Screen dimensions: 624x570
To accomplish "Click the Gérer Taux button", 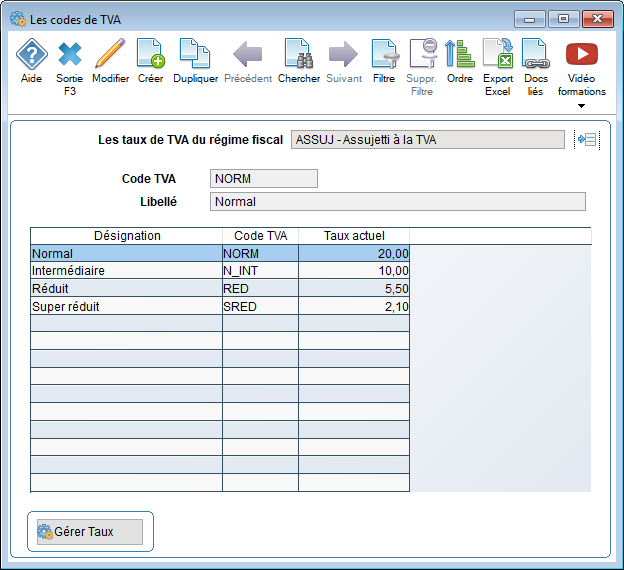I will coord(90,532).
